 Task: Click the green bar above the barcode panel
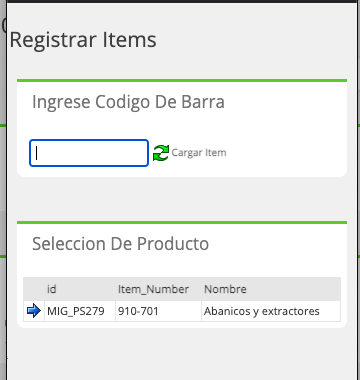pyautogui.click(x=182, y=80)
